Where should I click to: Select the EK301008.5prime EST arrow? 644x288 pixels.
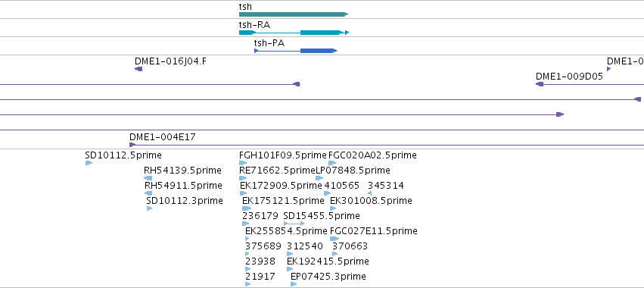pos(333,208)
